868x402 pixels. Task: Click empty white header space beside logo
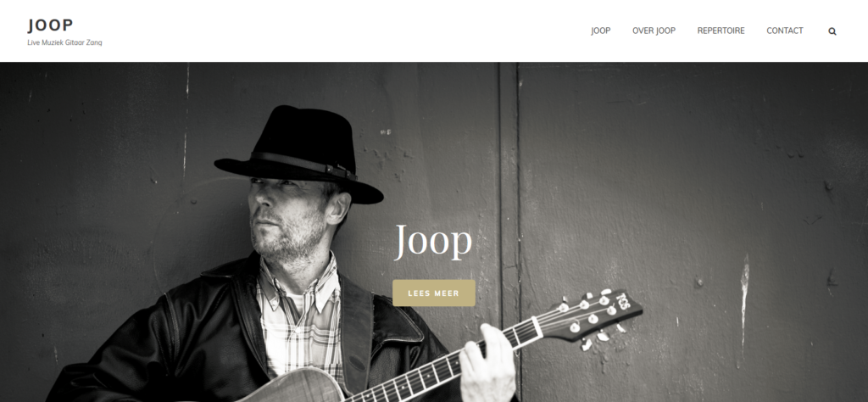332,31
